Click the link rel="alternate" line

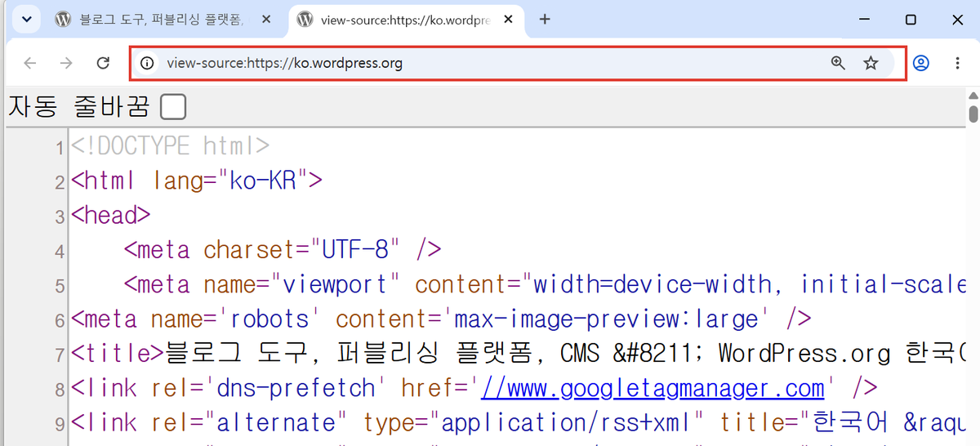(519, 421)
